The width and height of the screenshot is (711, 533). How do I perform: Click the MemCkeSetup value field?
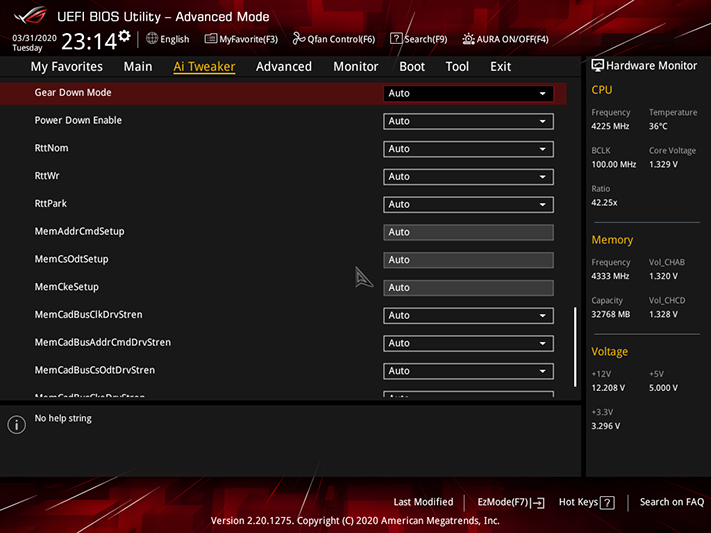tap(468, 288)
